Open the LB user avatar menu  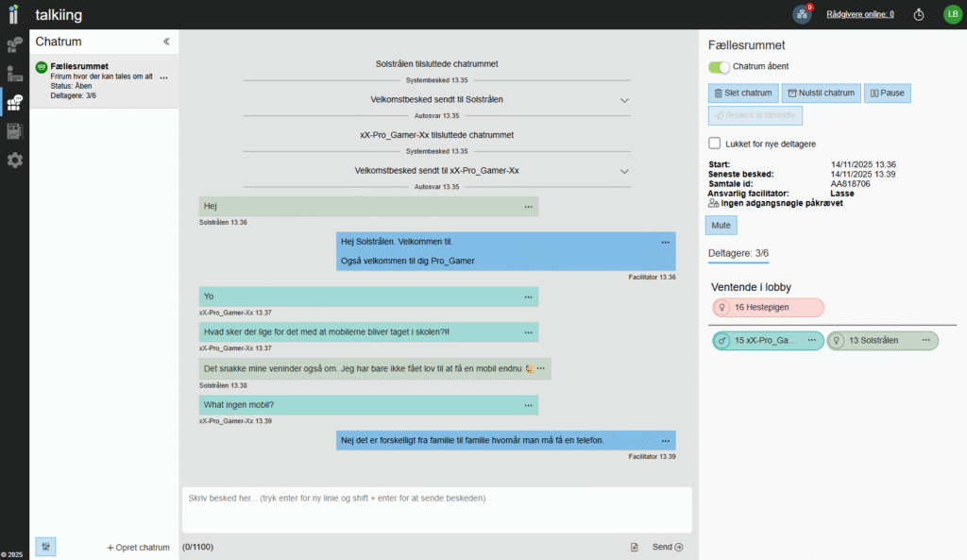coord(952,14)
